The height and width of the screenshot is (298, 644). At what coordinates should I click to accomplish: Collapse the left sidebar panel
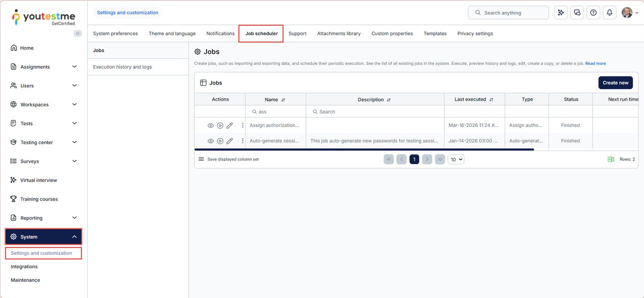click(78, 33)
